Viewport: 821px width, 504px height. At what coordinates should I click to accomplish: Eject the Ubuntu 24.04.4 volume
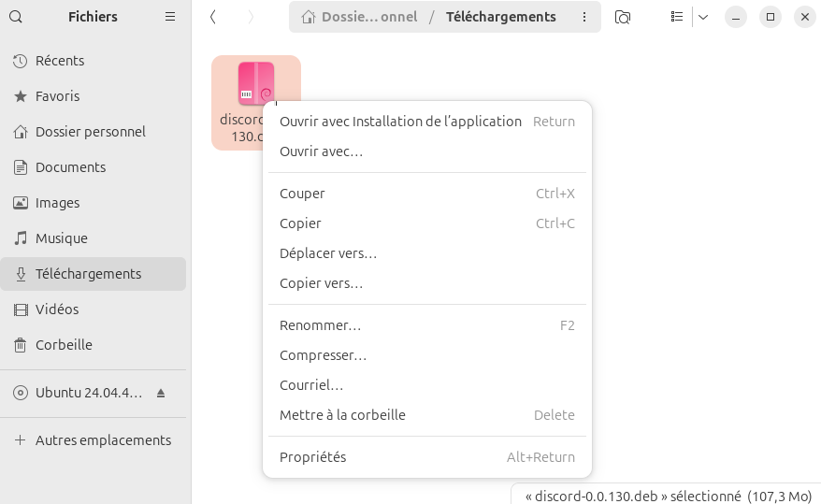[161, 393]
